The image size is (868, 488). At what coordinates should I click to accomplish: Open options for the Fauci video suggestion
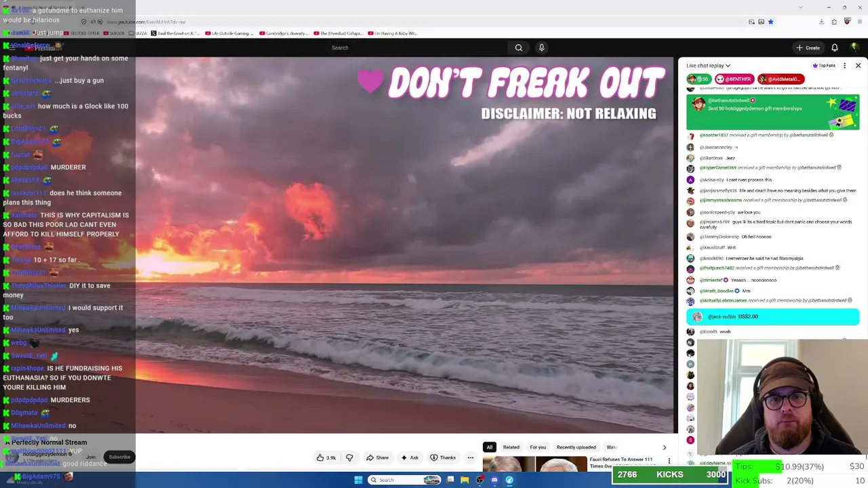(669, 461)
